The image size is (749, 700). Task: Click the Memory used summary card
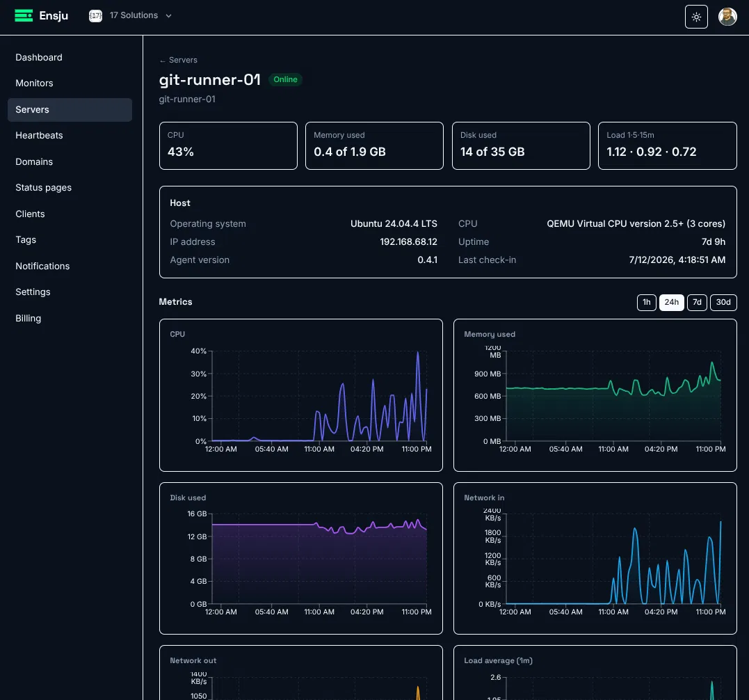coord(374,145)
